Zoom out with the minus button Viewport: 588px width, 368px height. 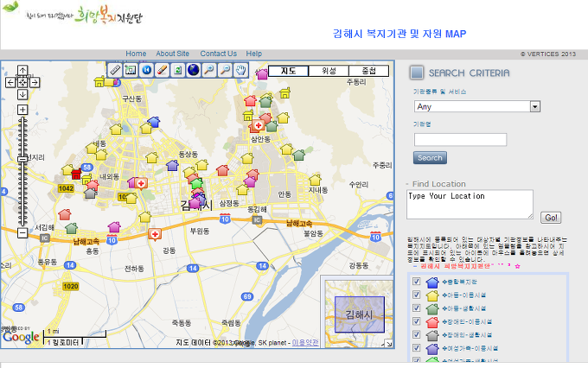pos(22,232)
